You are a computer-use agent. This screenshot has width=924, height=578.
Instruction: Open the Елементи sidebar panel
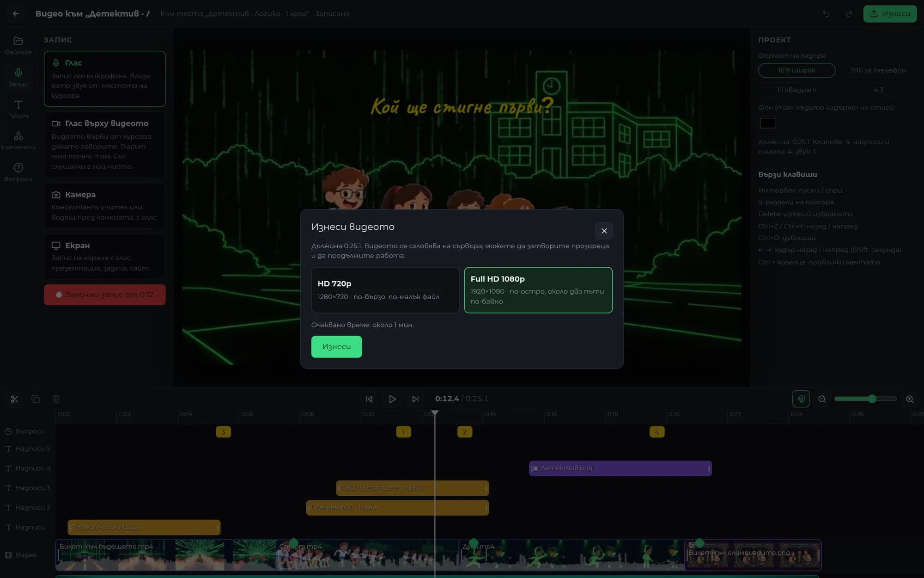click(18, 141)
